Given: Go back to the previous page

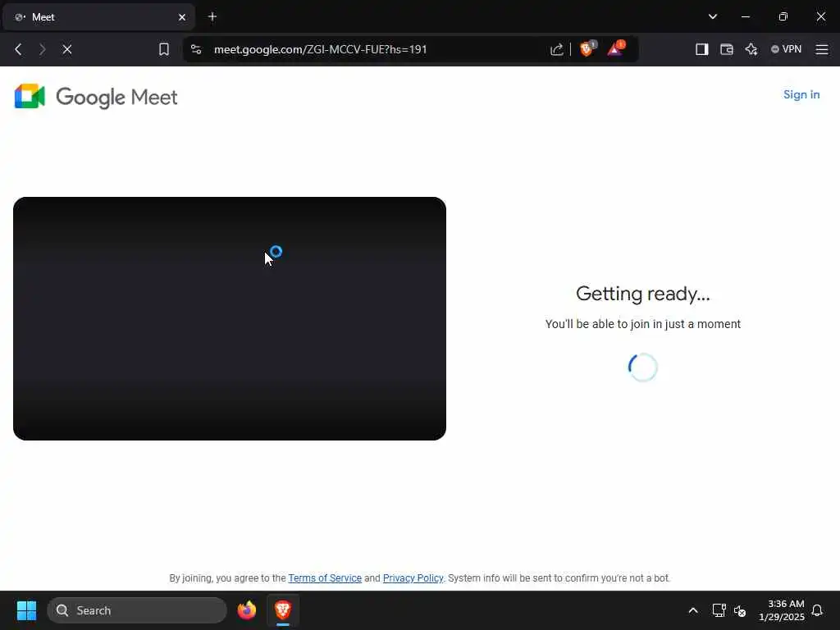Looking at the screenshot, I should click(18, 49).
